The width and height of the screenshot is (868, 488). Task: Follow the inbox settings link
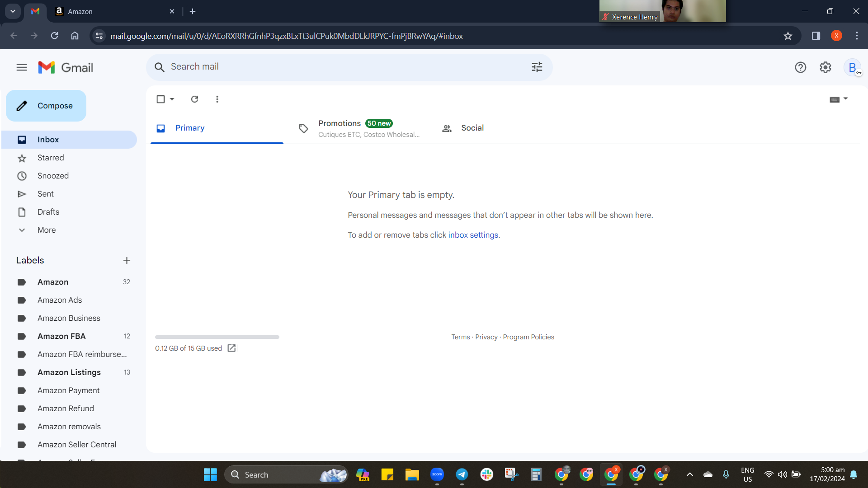point(473,235)
